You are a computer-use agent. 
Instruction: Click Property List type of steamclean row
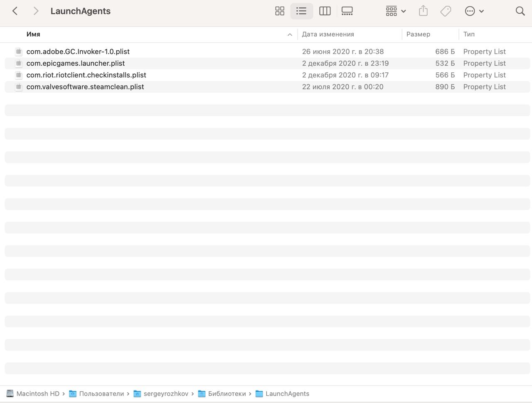pos(485,86)
